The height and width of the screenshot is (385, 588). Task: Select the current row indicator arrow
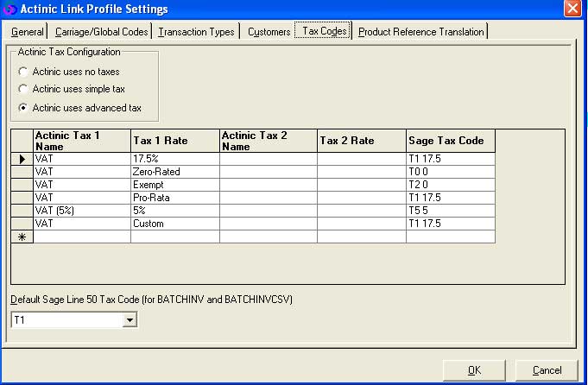[x=22, y=159]
